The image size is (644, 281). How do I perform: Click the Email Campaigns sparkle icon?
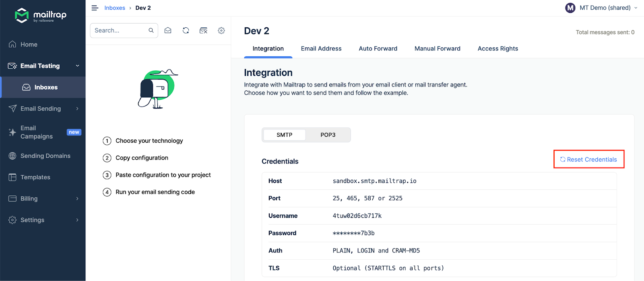coord(12,132)
